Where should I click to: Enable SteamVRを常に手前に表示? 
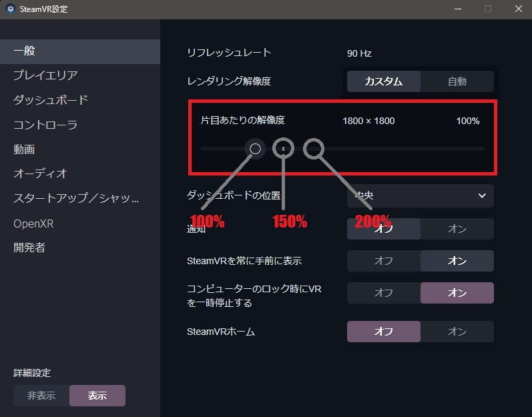(457, 261)
